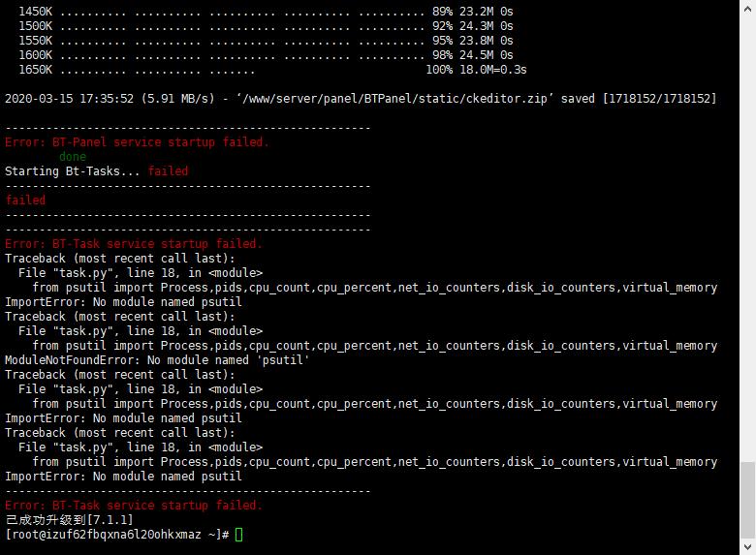This screenshot has height=555, width=756.
Task: Click the vertical scrollbar thumb
Action: coord(747,500)
